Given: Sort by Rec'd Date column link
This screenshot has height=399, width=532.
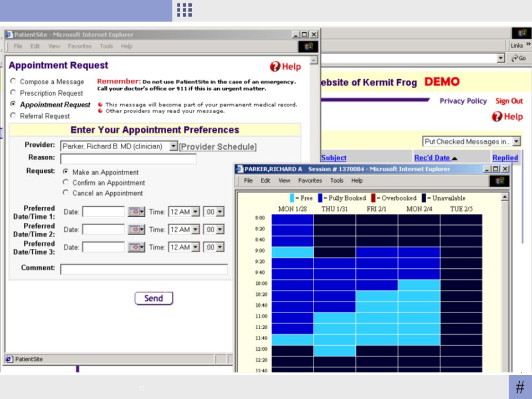Looking at the screenshot, I should 432,158.
